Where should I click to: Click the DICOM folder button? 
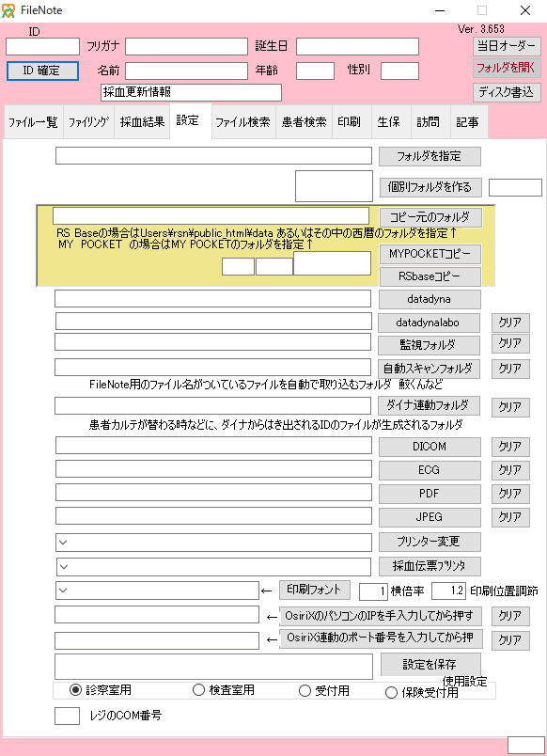[x=430, y=447]
